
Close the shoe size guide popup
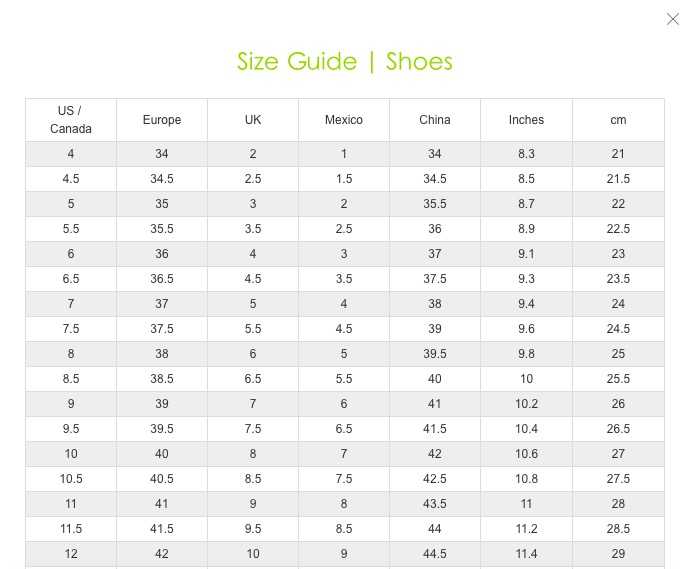(x=673, y=19)
